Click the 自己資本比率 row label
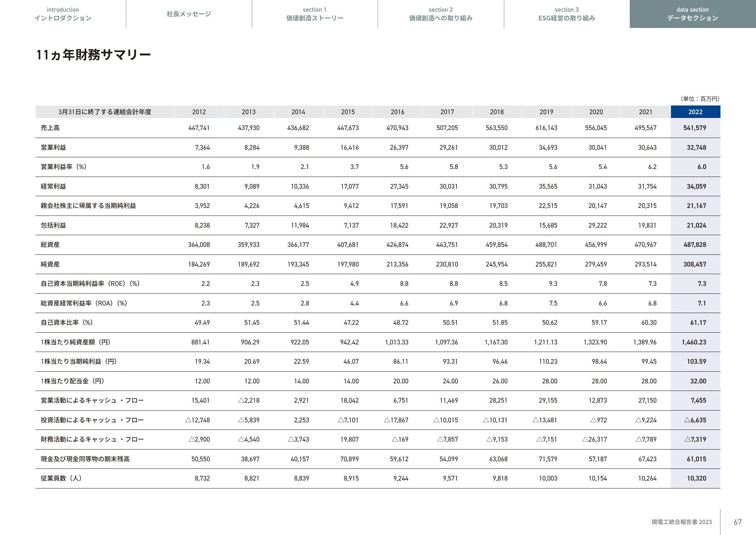 [66, 323]
